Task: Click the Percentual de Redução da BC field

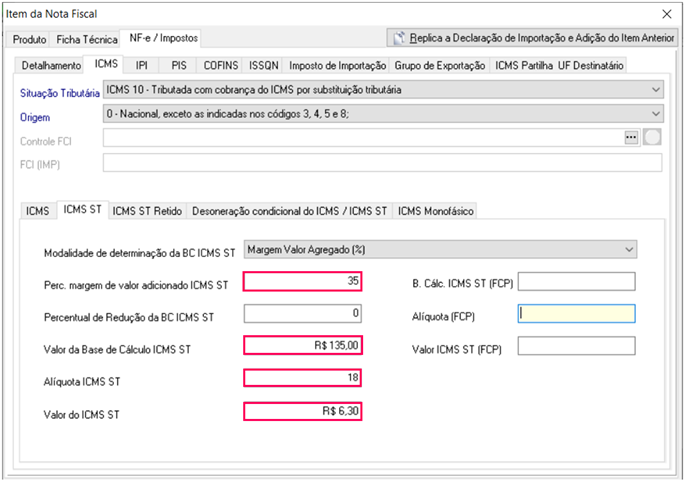Action: click(302, 314)
